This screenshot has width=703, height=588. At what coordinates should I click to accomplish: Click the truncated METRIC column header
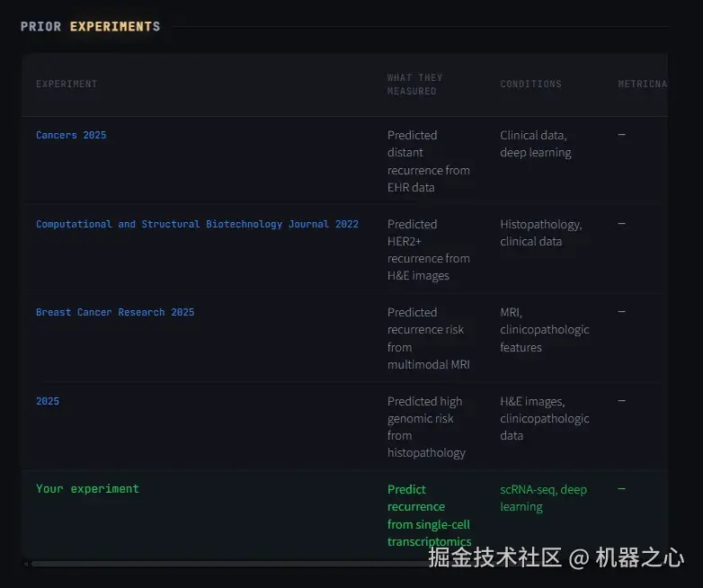642,85
